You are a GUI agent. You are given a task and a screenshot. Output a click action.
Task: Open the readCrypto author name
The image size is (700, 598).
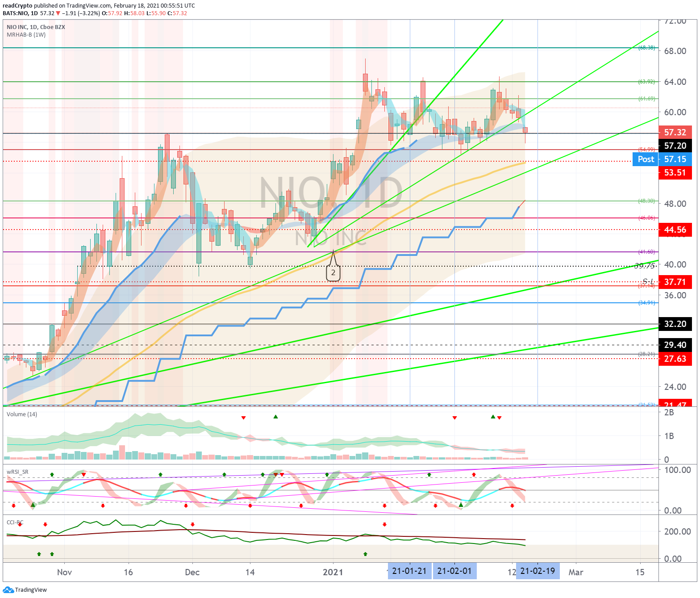[x=17, y=6]
